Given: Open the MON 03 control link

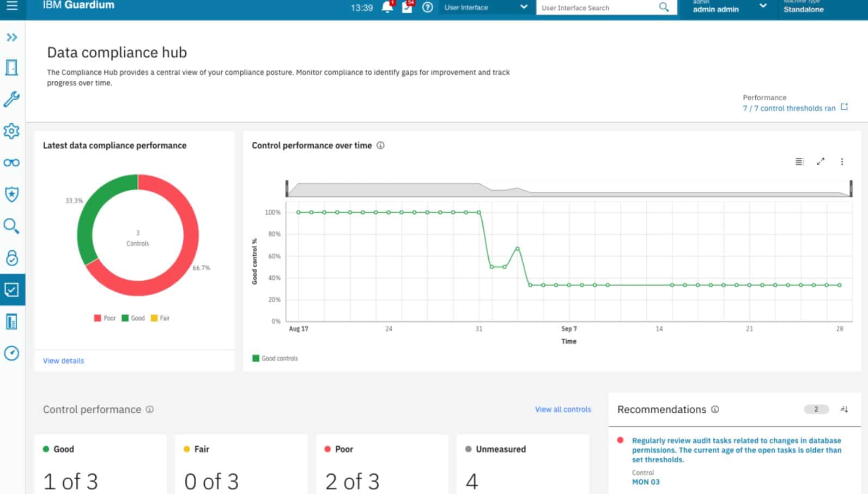Looking at the screenshot, I should click(x=646, y=482).
